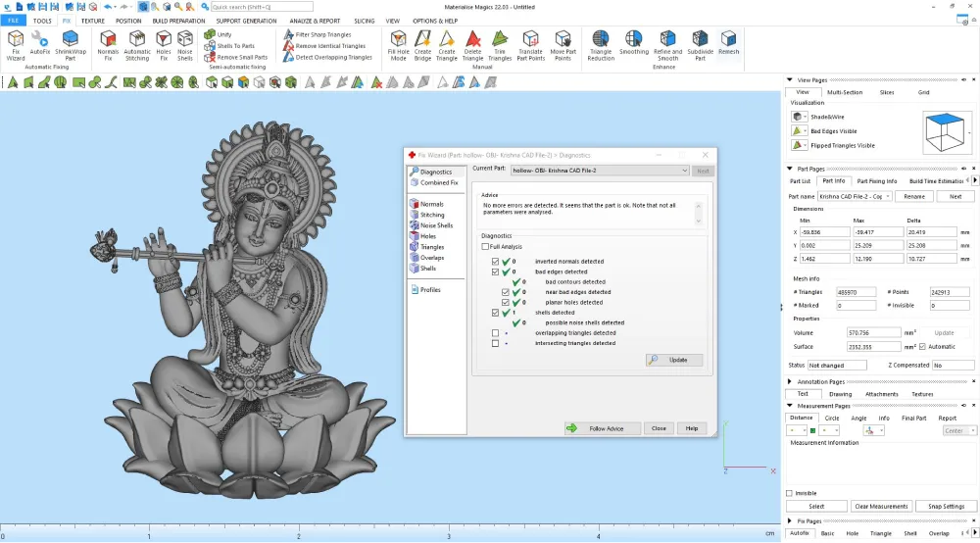Click Translate Part Points
The image size is (980, 543).
click(530, 45)
